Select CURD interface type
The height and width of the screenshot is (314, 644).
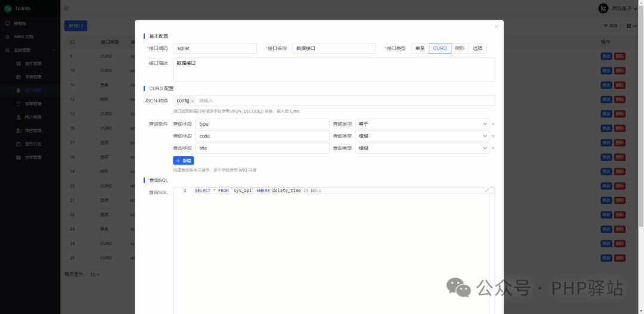tap(440, 48)
